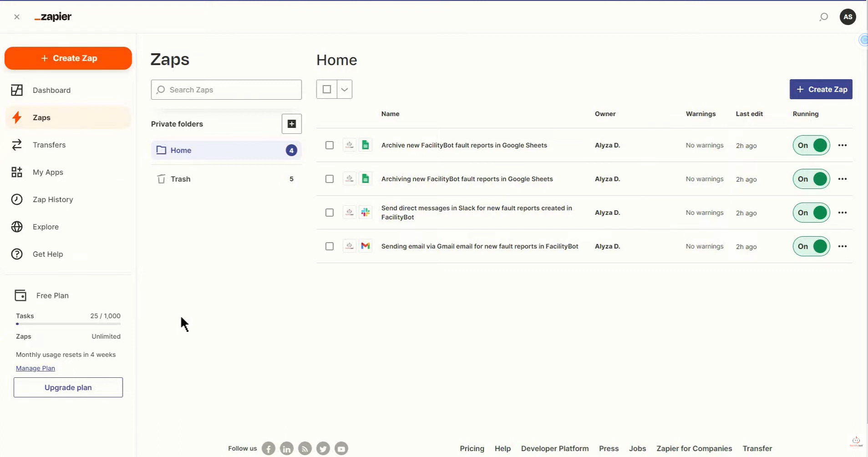Open search with the magnifier icon

[x=823, y=17]
